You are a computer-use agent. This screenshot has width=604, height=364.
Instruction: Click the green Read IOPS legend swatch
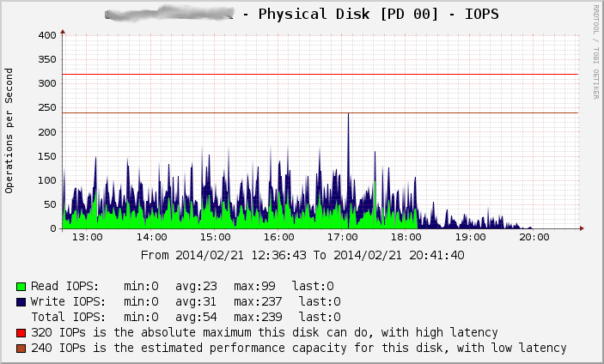[x=21, y=287]
